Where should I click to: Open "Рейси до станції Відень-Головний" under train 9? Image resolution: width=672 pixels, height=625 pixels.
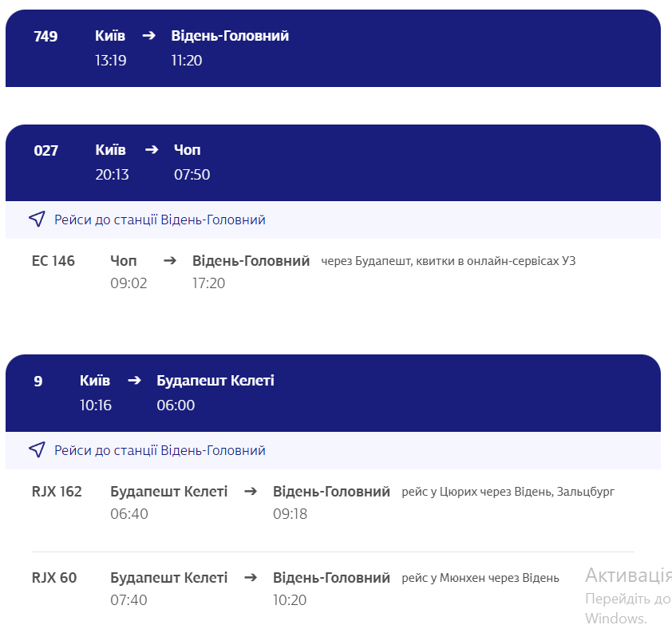160,450
